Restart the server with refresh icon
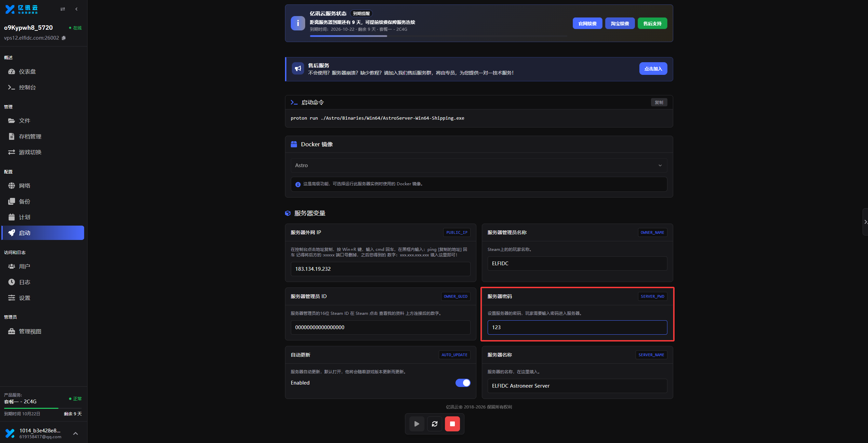The image size is (868, 443). (x=434, y=424)
